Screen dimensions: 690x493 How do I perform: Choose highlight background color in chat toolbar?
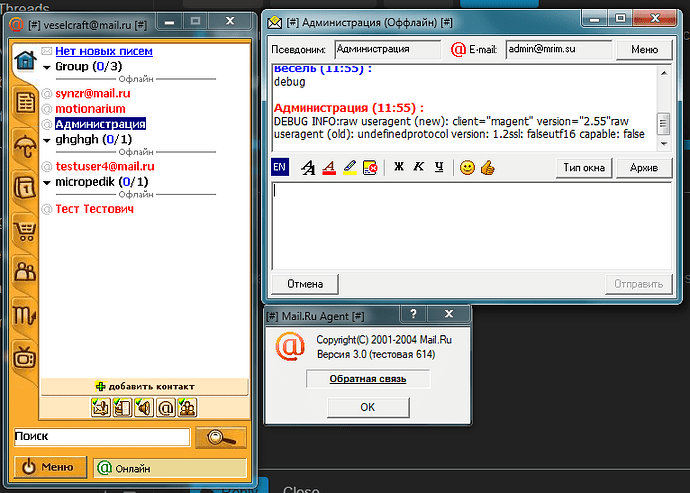click(349, 168)
